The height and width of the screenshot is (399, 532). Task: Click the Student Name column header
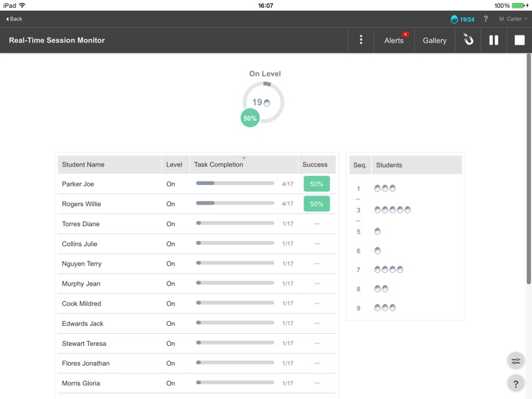click(83, 164)
